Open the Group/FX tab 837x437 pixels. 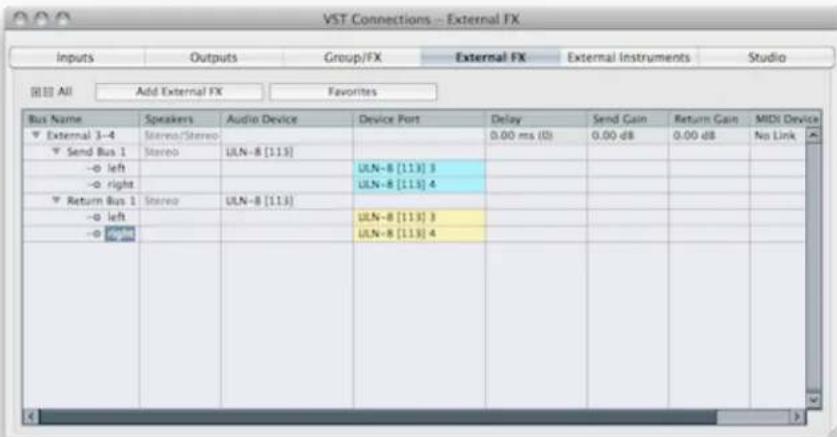(352, 58)
